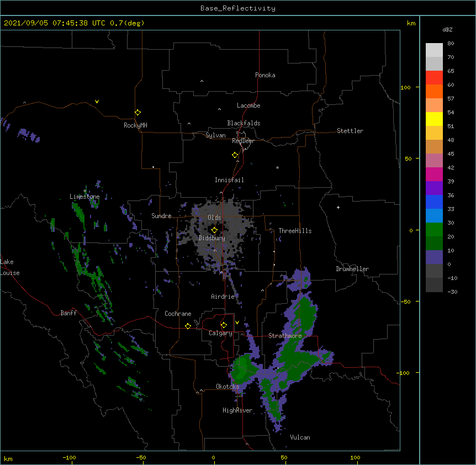The image size is (476, 465).
Task: Click the Didsbury town label
Action: pyautogui.click(x=211, y=238)
